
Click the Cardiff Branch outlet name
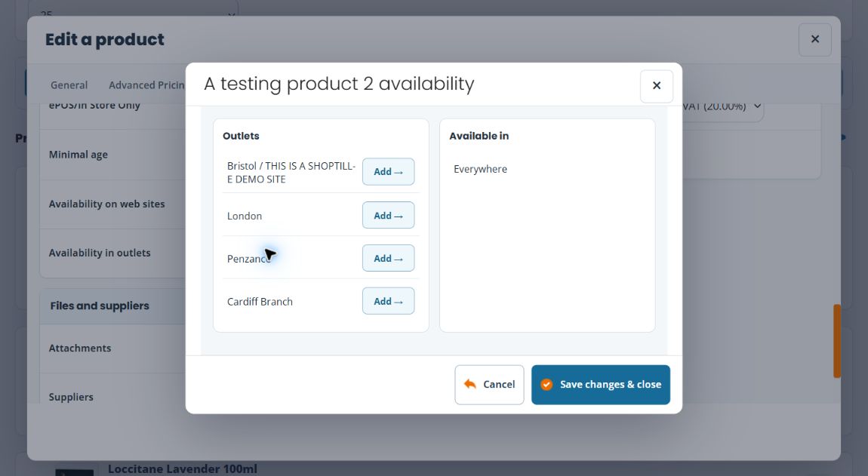coord(260,302)
